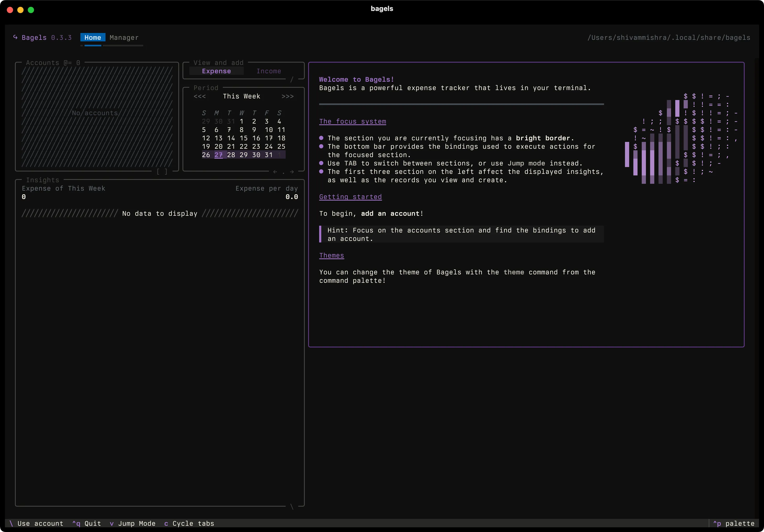Switch to Expense view toggle
The height and width of the screenshot is (532, 764).
216,71
